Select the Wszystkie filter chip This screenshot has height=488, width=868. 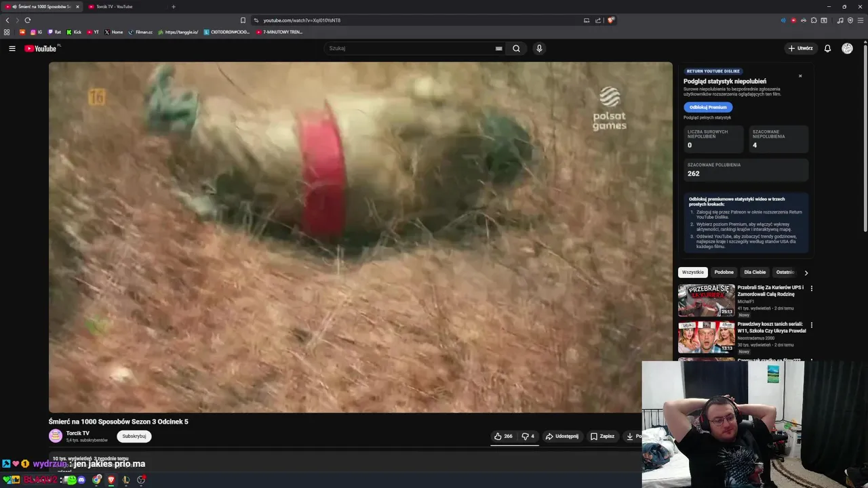(x=693, y=272)
